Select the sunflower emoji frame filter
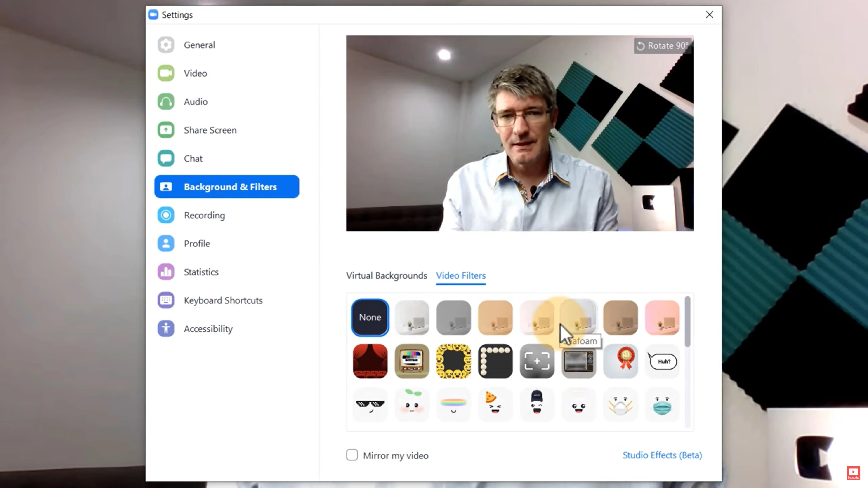This screenshot has height=488, width=868. (x=453, y=361)
